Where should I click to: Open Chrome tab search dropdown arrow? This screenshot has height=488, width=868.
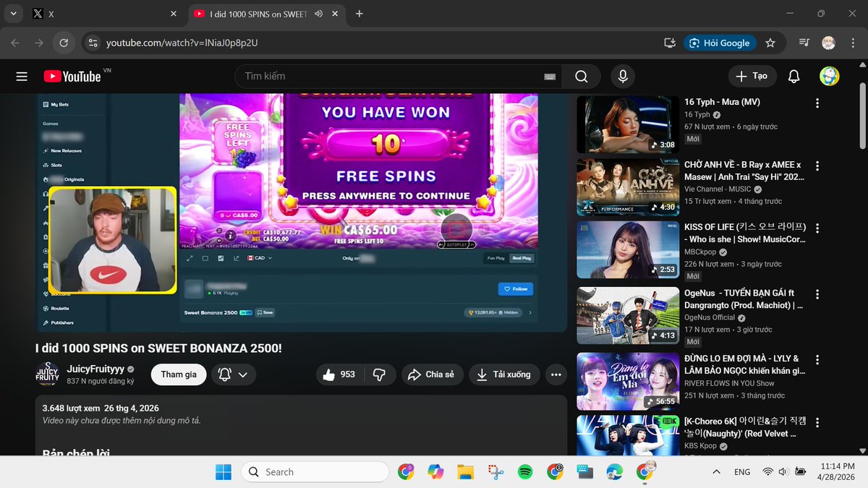coord(13,14)
